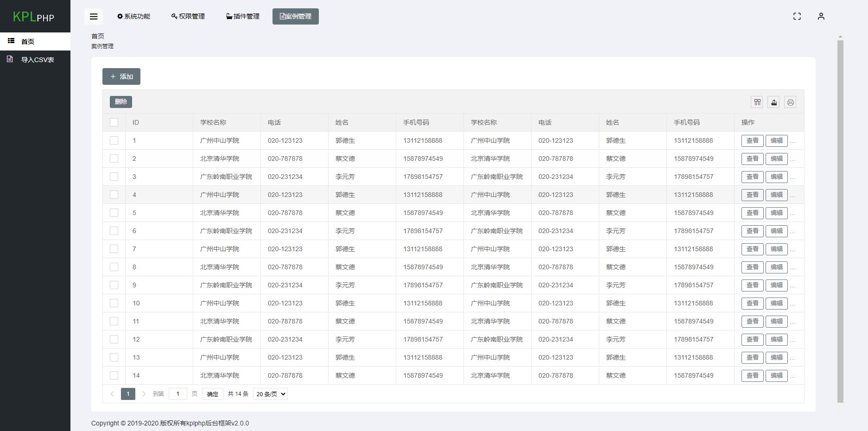Check the checkbox for row ID 6

point(114,231)
